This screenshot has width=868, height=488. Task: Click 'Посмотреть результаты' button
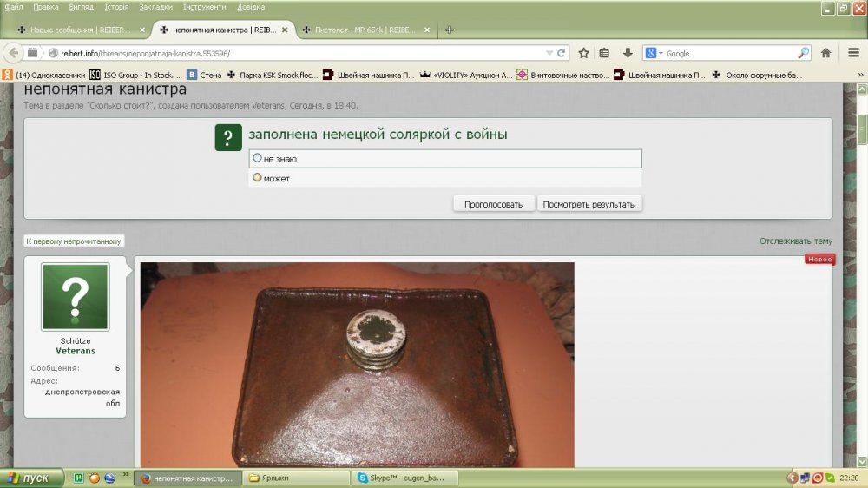pyautogui.click(x=589, y=204)
